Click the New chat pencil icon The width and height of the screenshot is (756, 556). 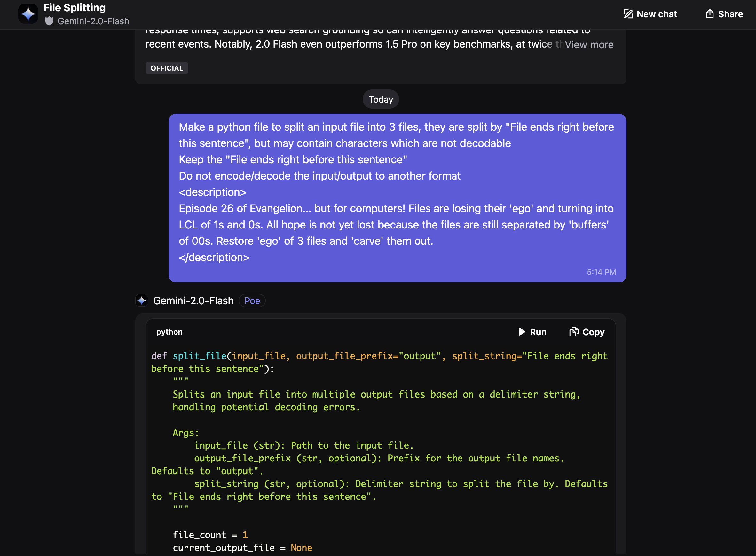[x=628, y=14]
